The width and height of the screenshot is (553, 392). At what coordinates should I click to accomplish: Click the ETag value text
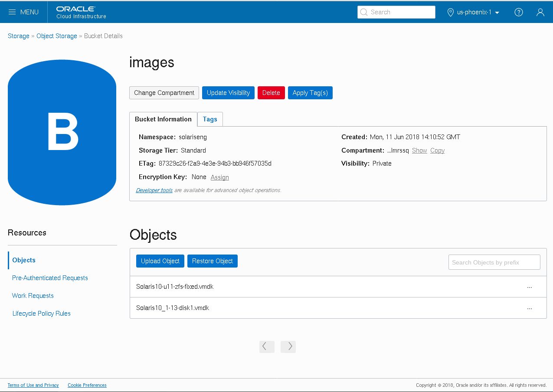(x=215, y=163)
